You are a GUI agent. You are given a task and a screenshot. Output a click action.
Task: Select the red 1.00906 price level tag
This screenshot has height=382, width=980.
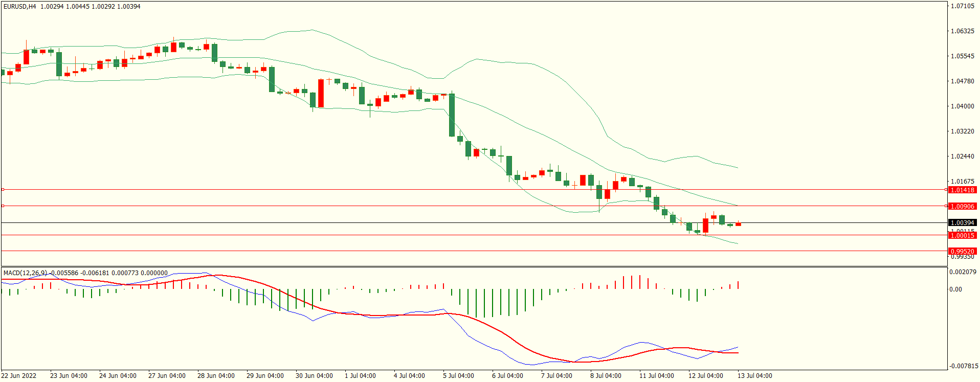(x=962, y=207)
